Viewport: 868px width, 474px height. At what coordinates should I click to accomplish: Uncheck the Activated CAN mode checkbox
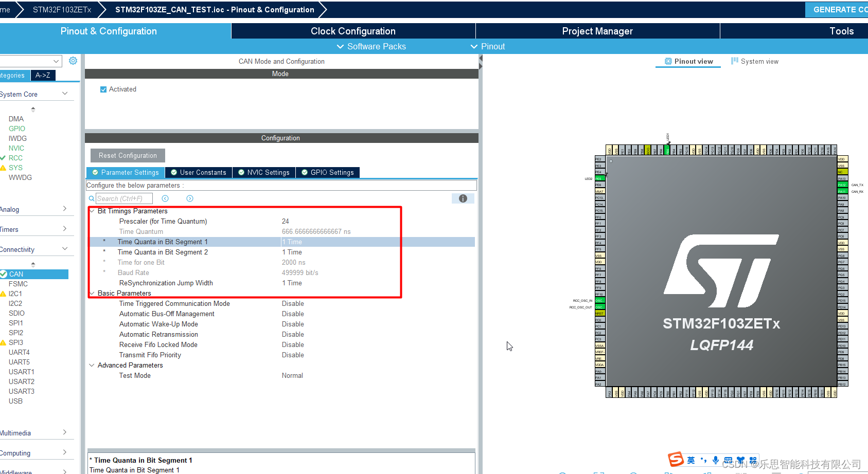click(x=103, y=89)
